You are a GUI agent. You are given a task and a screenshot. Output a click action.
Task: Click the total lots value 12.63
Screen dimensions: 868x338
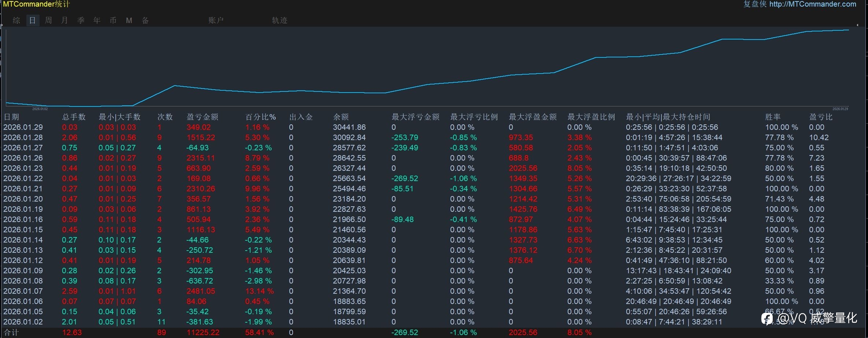(x=72, y=333)
